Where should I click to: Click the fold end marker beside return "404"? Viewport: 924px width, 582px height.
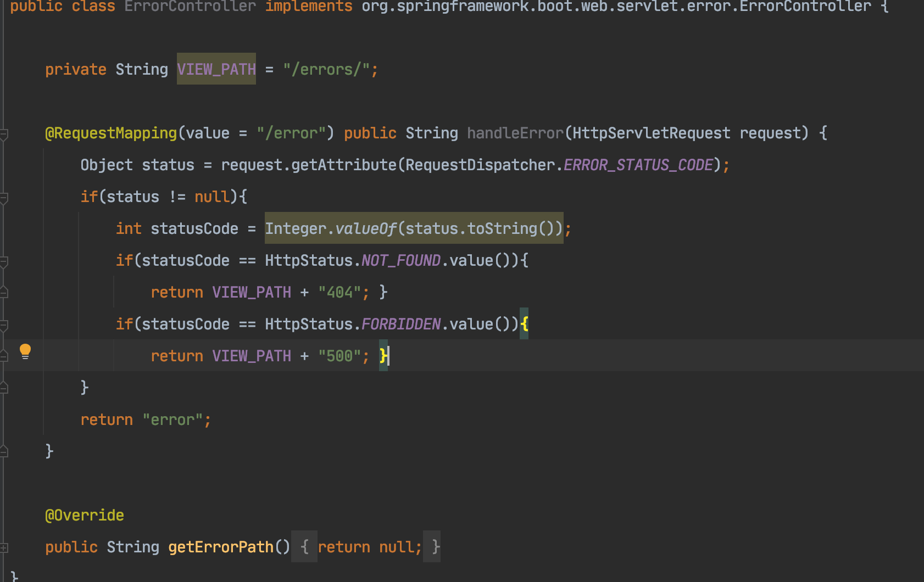3,293
